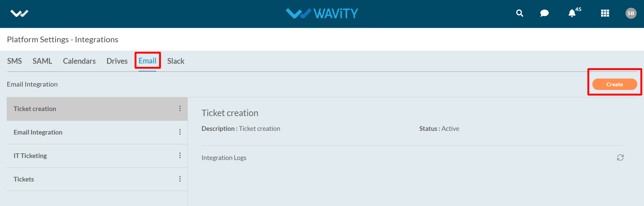
Task: Open the notifications bell icon
Action: click(572, 13)
